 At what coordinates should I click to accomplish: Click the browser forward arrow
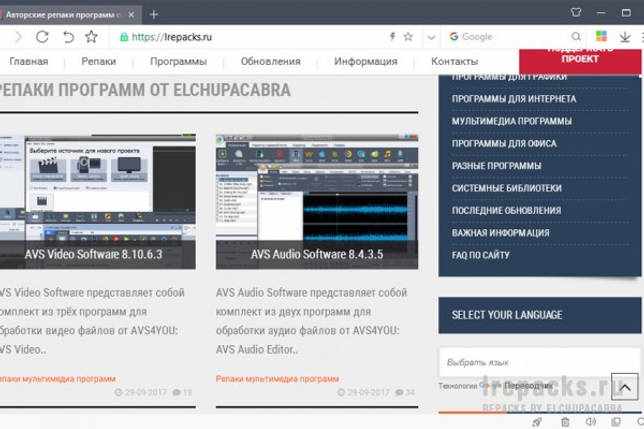coord(18,37)
